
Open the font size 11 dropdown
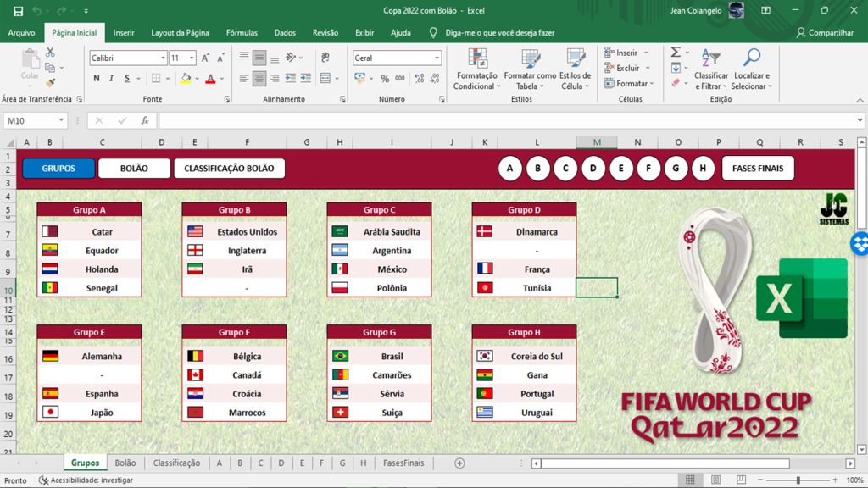click(192, 58)
